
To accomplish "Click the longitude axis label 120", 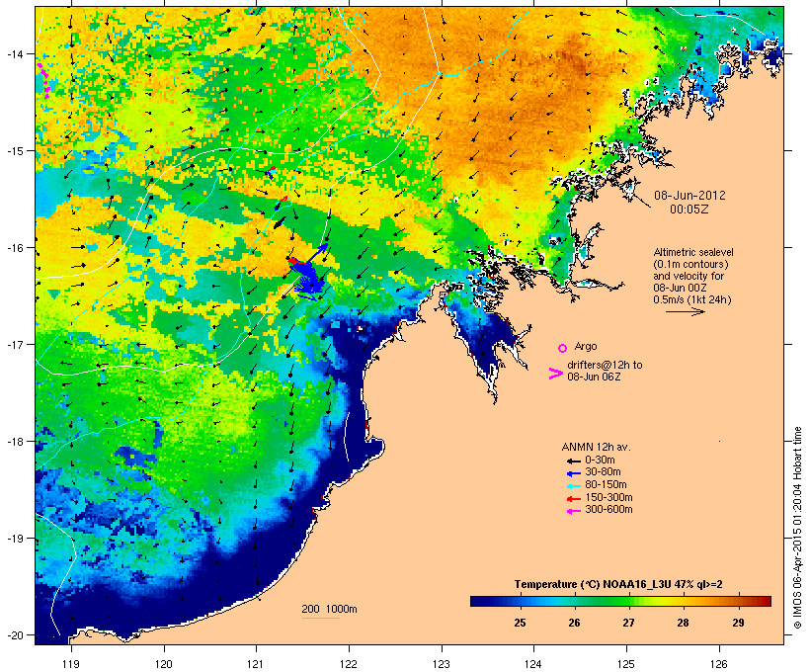I will pyautogui.click(x=164, y=664).
